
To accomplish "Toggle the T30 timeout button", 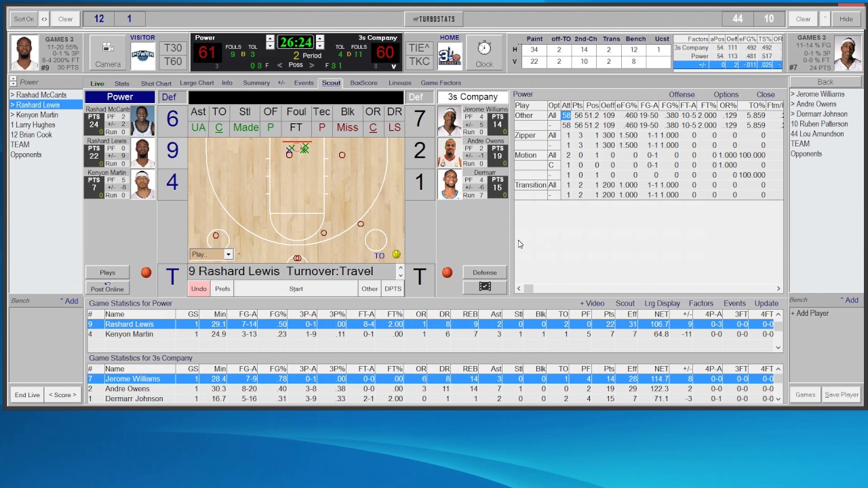I will click(x=173, y=48).
